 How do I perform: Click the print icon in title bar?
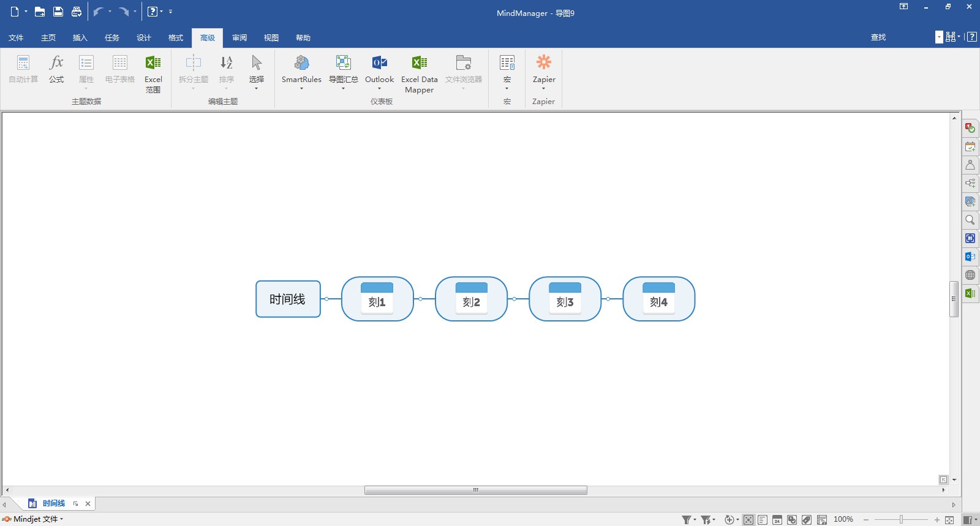(x=77, y=12)
